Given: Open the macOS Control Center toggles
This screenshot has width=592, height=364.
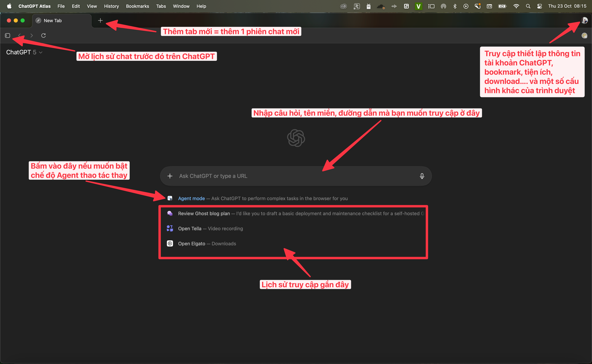Looking at the screenshot, I should pyautogui.click(x=540, y=6).
